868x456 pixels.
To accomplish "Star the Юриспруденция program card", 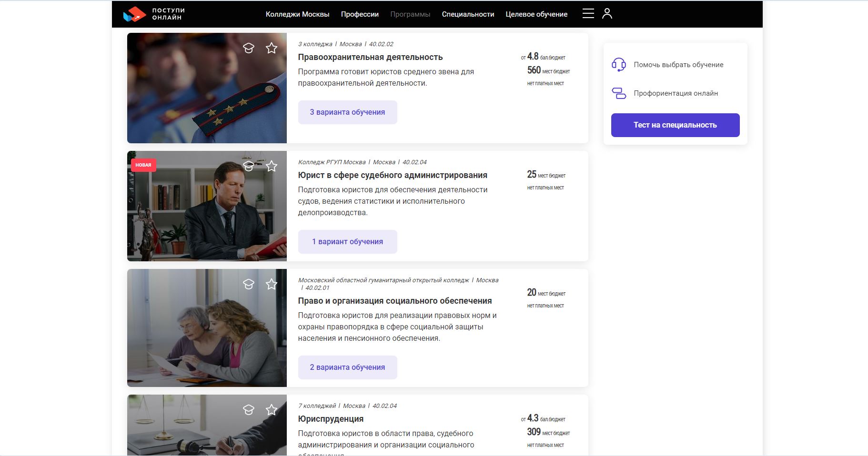I will [x=272, y=410].
